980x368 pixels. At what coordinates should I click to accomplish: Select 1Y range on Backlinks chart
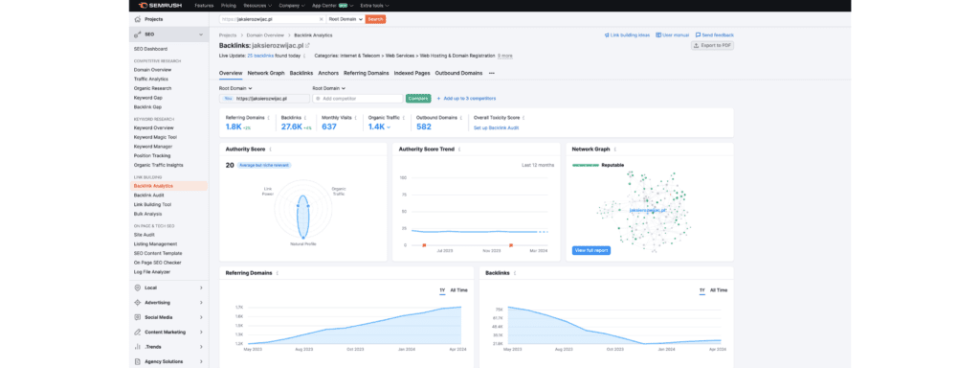pos(702,290)
